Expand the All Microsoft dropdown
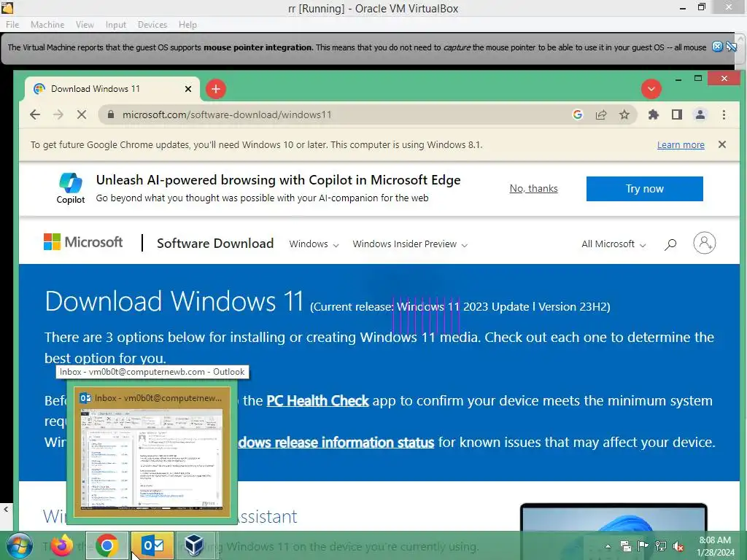Image resolution: width=747 pixels, height=560 pixels. click(614, 244)
